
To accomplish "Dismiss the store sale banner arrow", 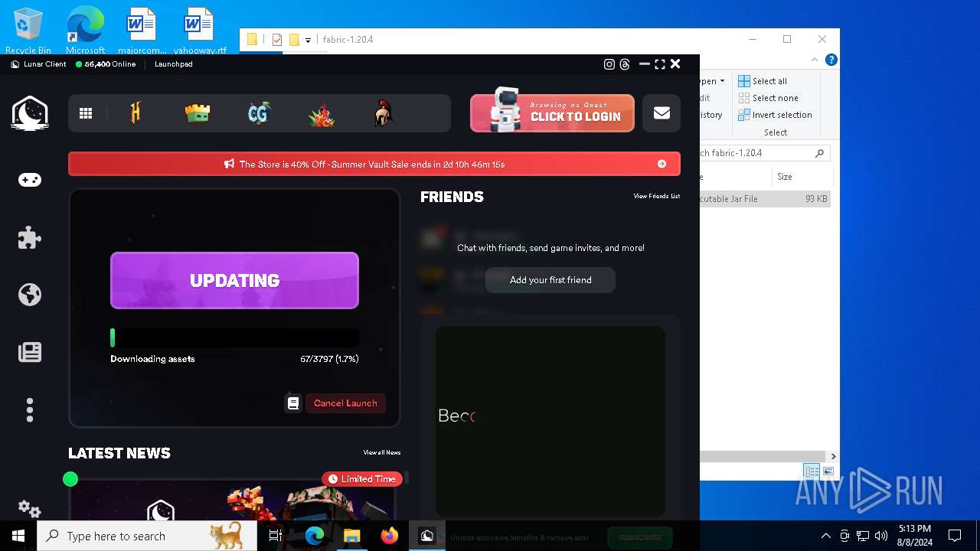I will [662, 164].
